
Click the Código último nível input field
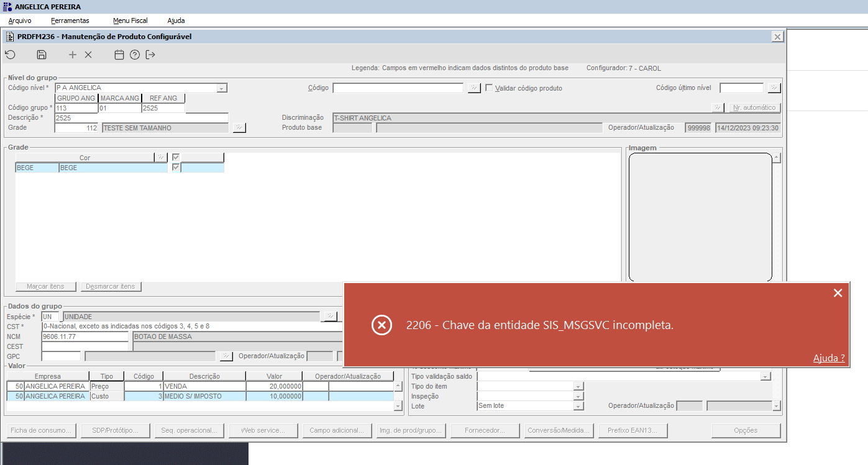point(742,88)
